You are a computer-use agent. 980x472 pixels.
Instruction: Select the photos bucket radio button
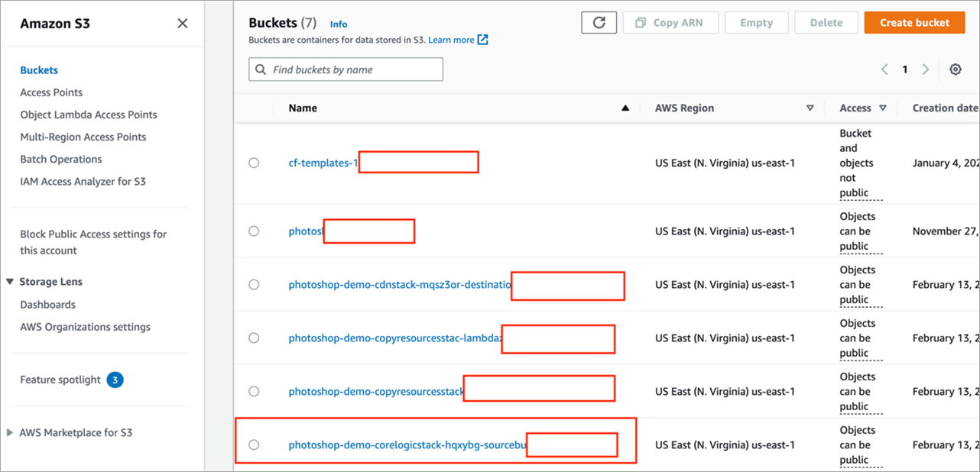click(254, 231)
